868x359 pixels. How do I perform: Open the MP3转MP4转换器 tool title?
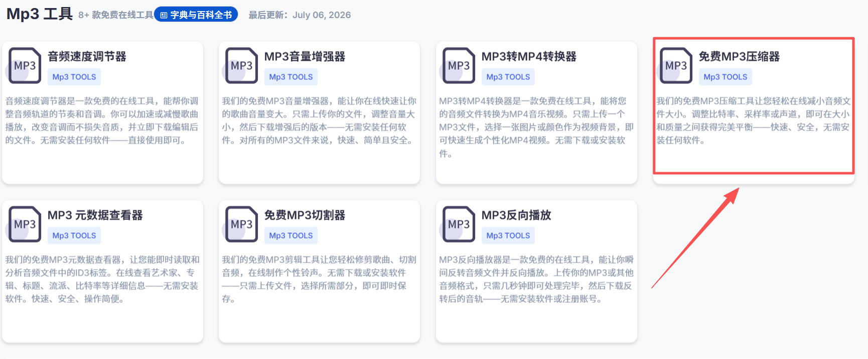point(529,57)
